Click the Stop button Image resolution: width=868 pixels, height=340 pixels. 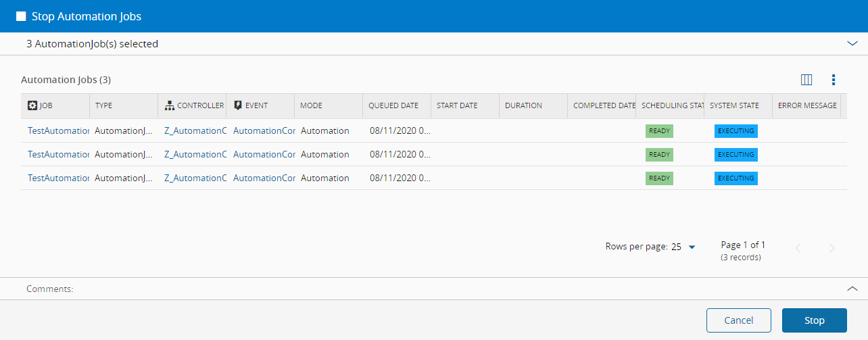click(815, 320)
